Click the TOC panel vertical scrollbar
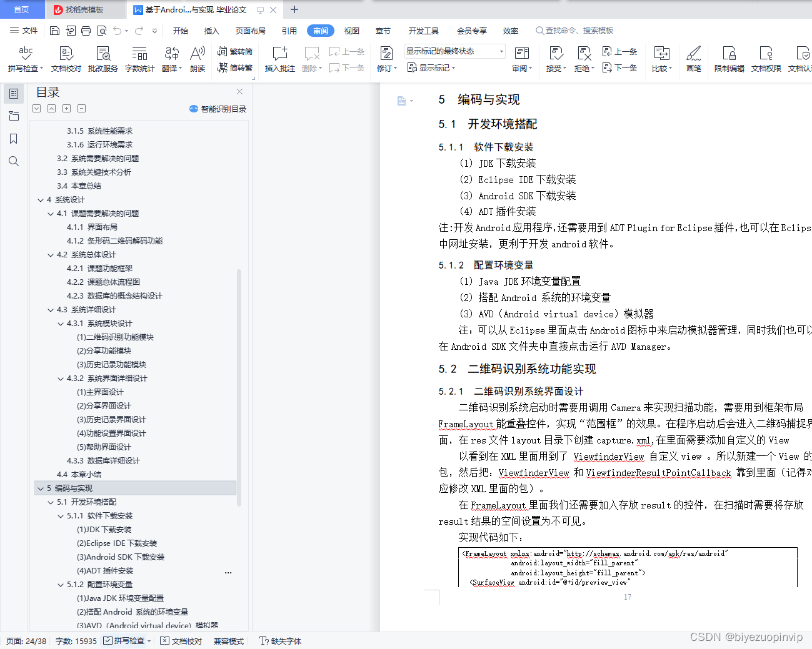 coord(239,387)
